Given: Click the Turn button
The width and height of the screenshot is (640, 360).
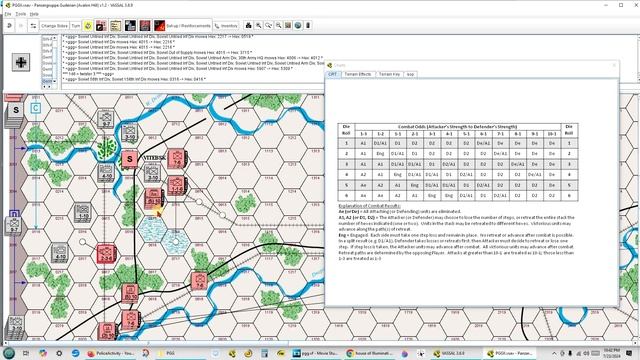Looking at the screenshot, I should (x=76, y=26).
